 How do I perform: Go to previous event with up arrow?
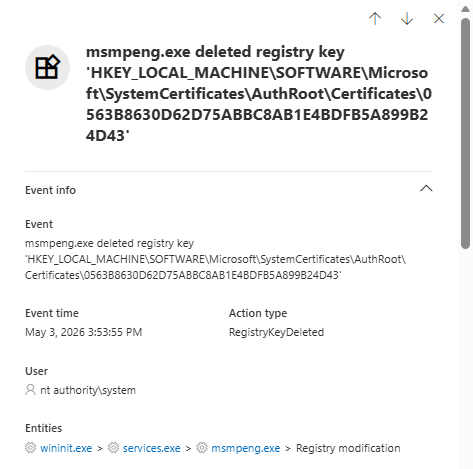tap(375, 19)
